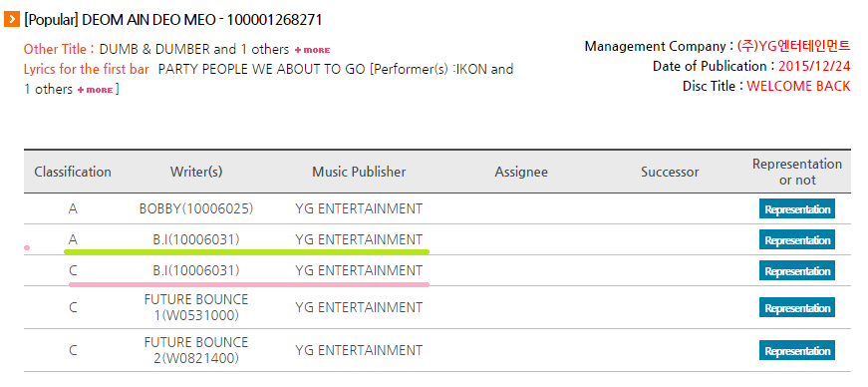This screenshot has width=868, height=387.
Task: Select the BOBBY(10006025) writer entry
Action: (196, 209)
